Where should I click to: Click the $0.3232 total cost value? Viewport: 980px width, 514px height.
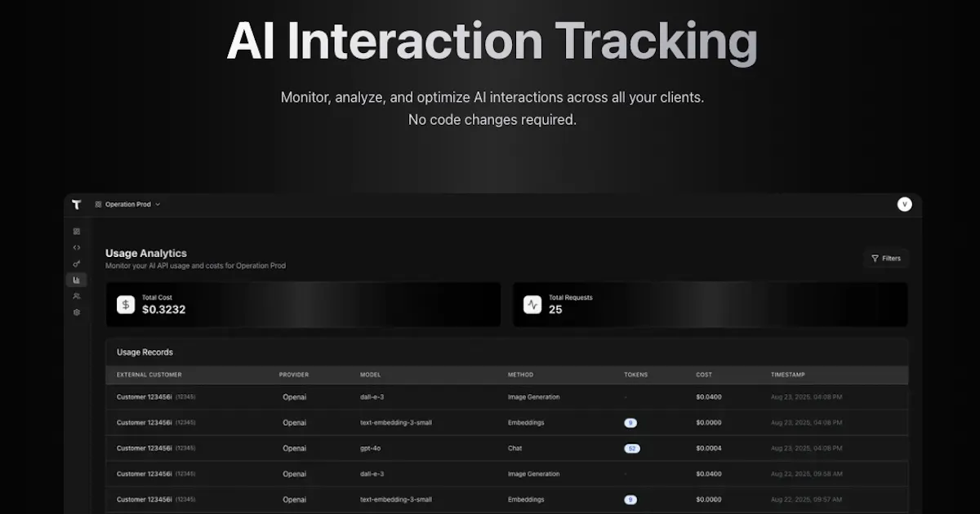tap(163, 310)
